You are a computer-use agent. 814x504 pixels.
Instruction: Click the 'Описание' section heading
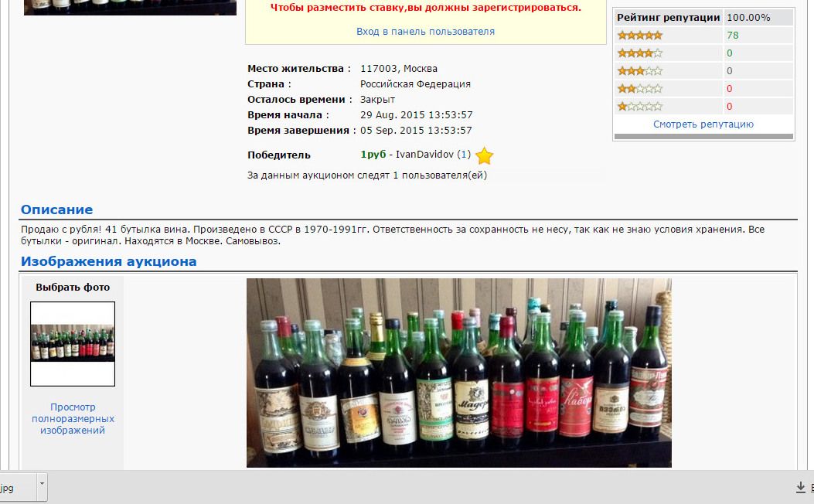click(56, 209)
